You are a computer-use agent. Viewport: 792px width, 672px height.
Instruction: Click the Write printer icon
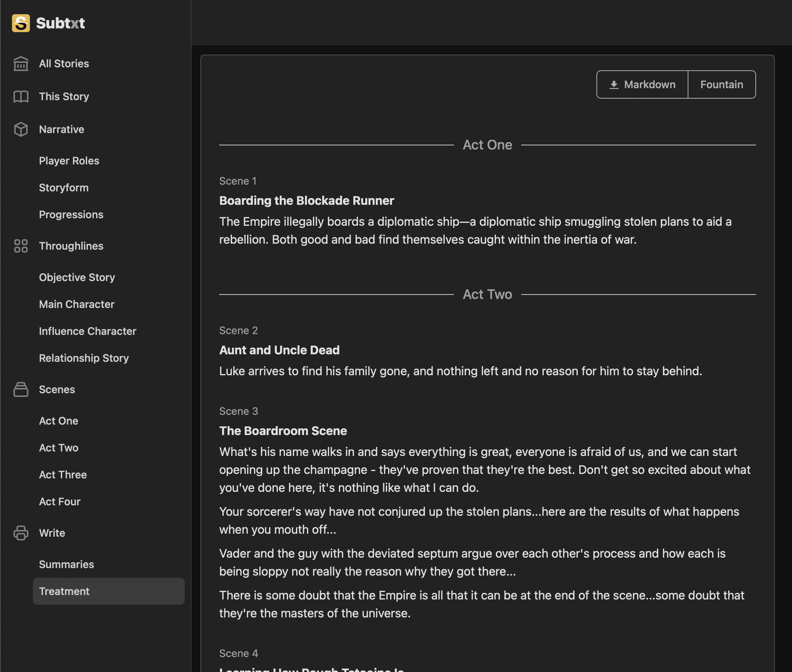click(21, 533)
